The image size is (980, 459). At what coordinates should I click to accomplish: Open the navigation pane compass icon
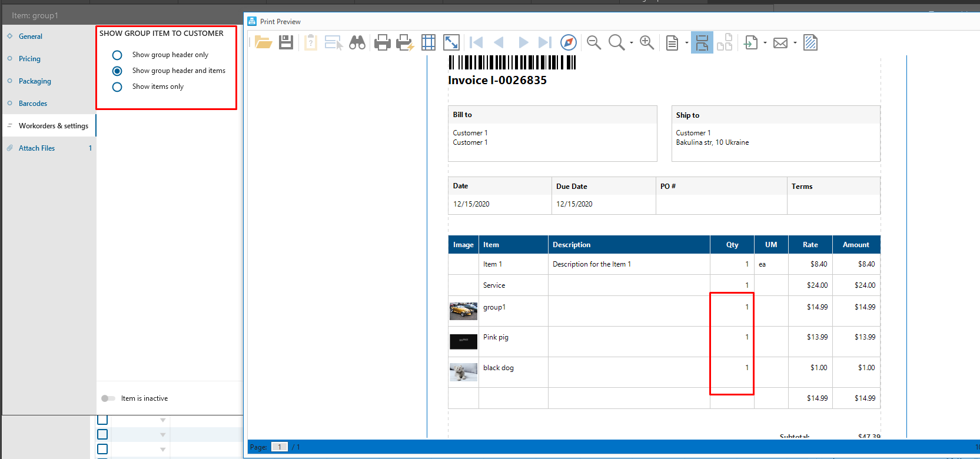(569, 42)
